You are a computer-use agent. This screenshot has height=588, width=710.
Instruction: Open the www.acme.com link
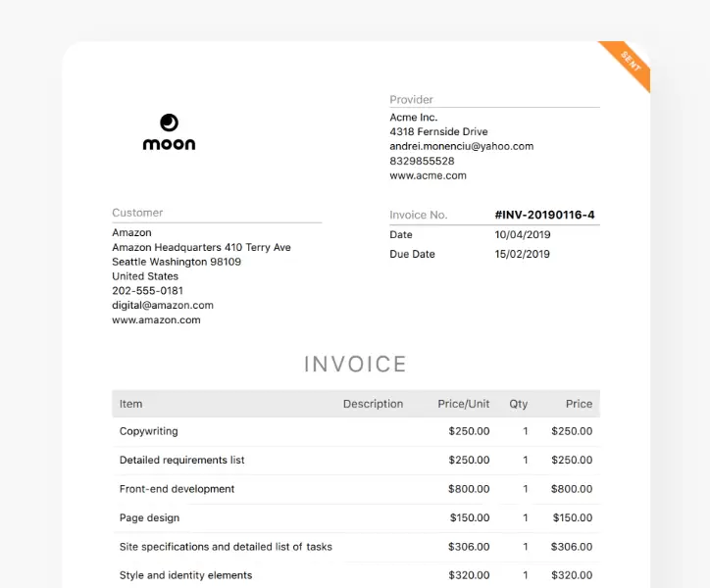point(428,175)
